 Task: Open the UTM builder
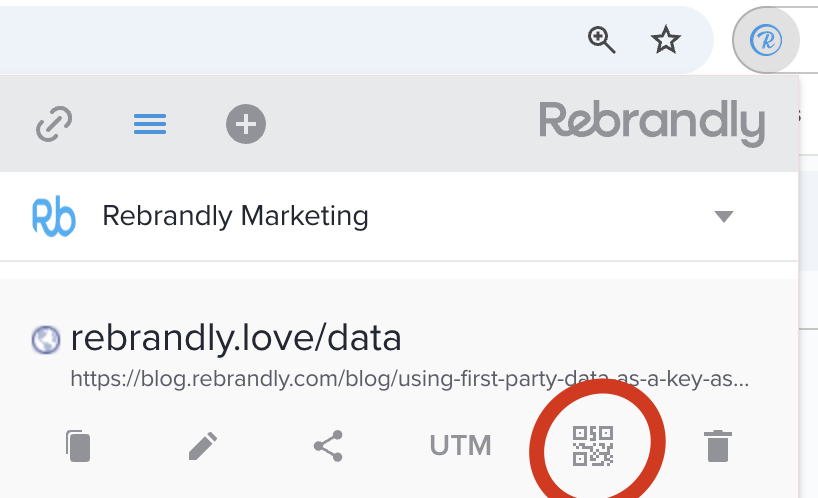click(x=461, y=446)
